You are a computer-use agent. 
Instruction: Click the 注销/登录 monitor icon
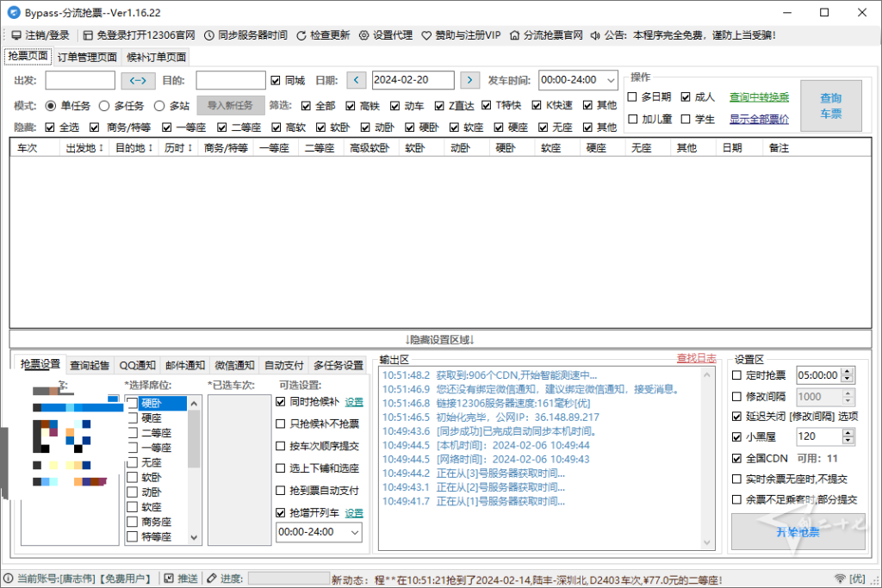click(16, 35)
